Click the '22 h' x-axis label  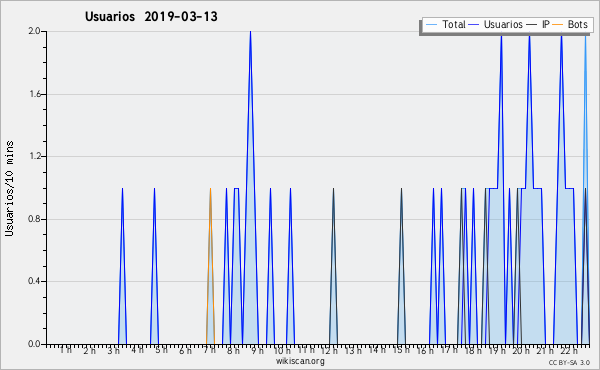pos(569,350)
